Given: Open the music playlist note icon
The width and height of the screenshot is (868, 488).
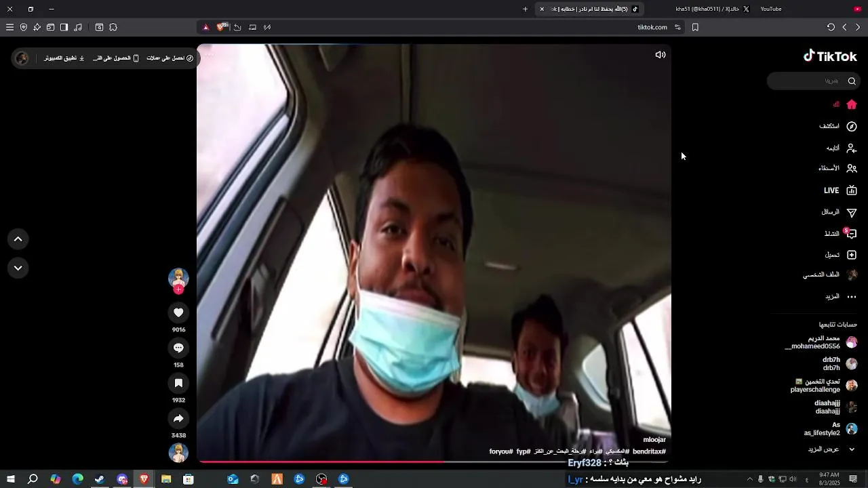Looking at the screenshot, I should point(78,27).
